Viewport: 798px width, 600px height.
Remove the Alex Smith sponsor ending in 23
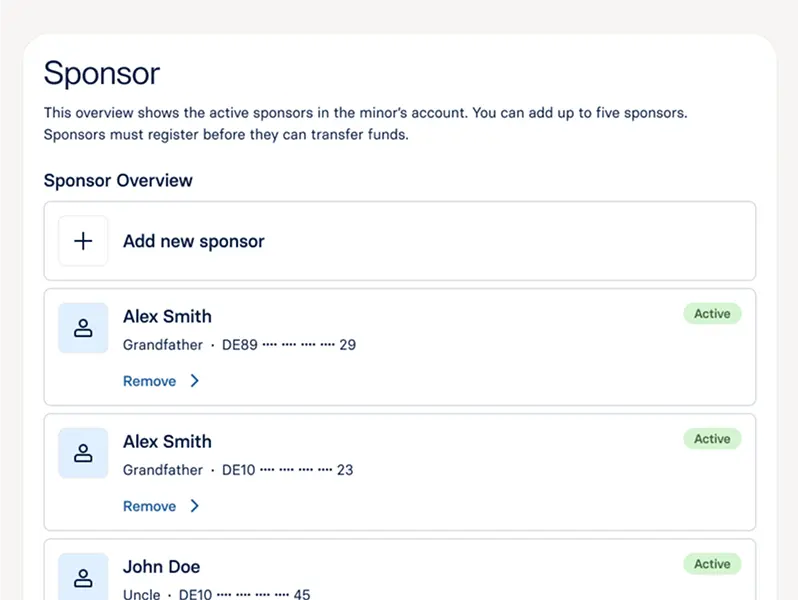[150, 506]
